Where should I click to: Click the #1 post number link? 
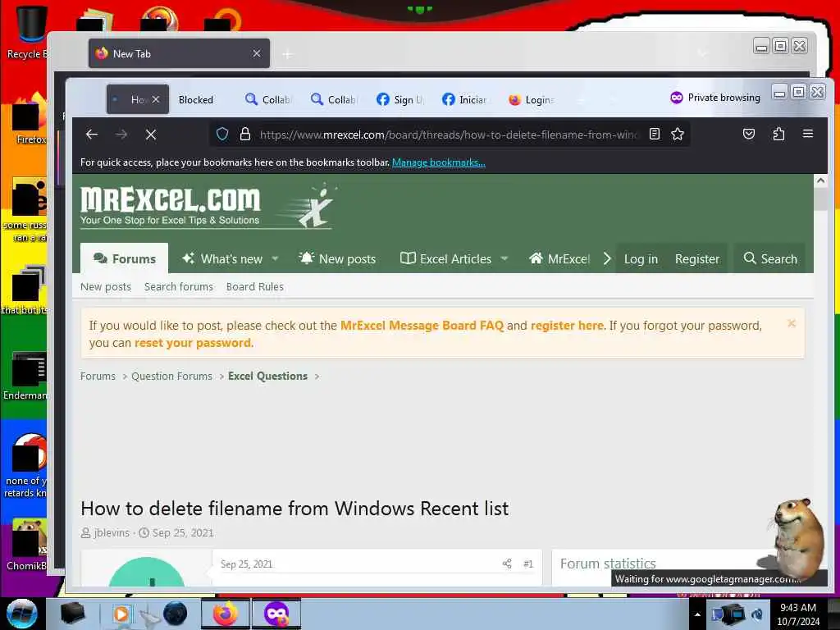click(527, 564)
